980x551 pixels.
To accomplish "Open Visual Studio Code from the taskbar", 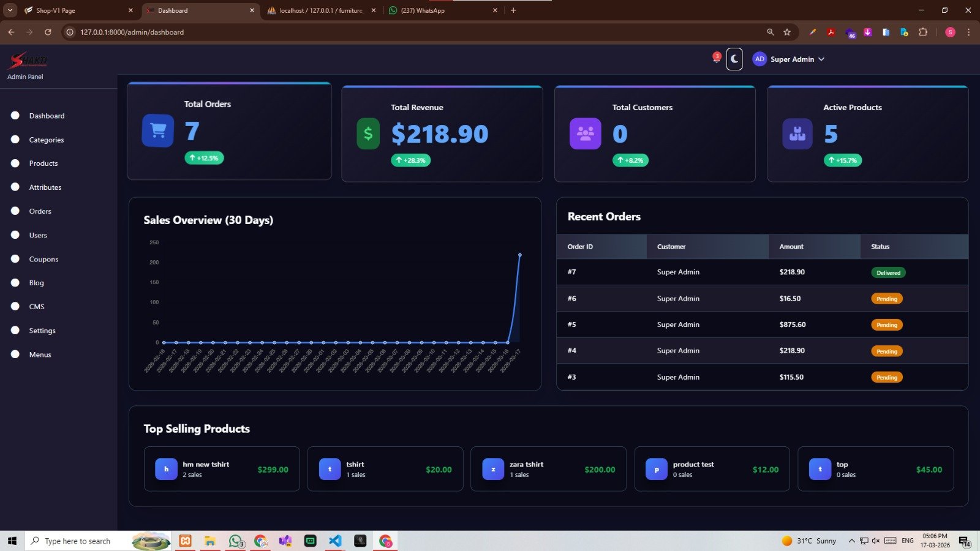I will 335,541.
